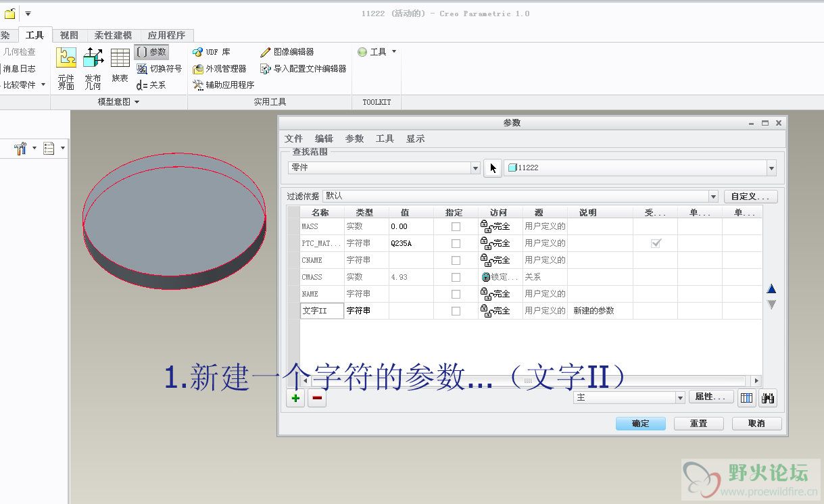Move parameter down with grey arrow
Viewport: 824px width, 504px height.
coord(771,305)
